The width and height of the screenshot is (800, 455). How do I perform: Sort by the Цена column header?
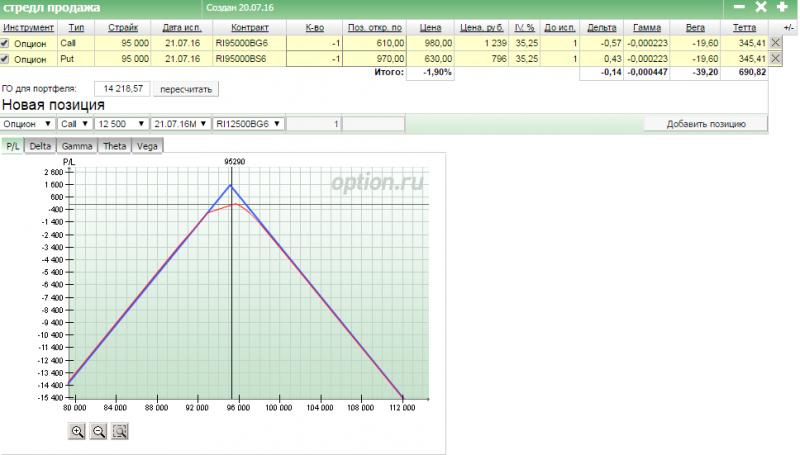(x=431, y=28)
